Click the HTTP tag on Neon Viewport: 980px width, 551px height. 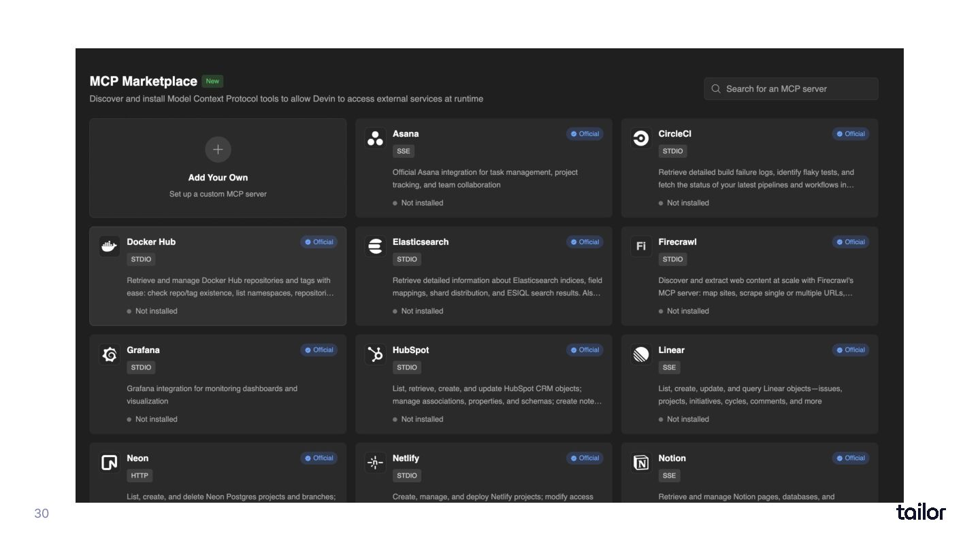(x=140, y=475)
